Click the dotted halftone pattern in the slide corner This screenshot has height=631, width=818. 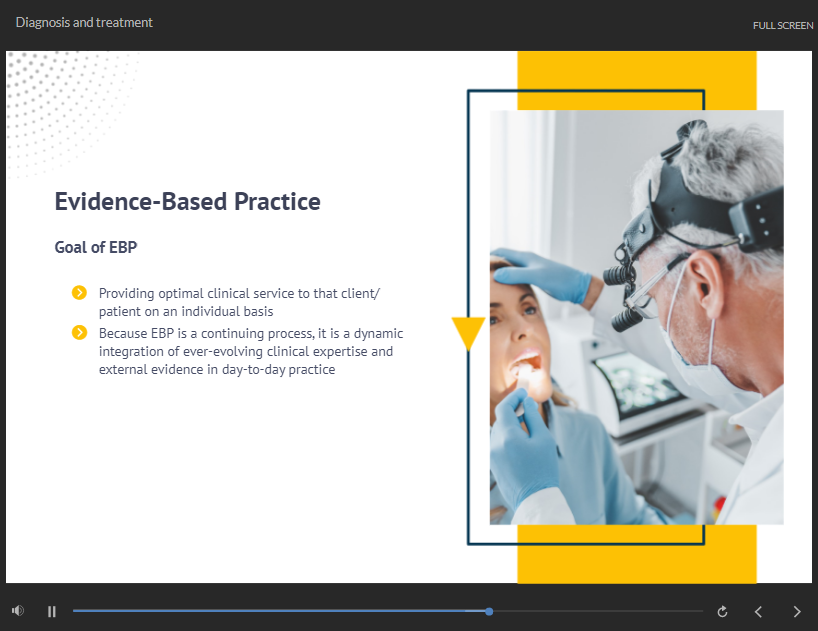(x=60, y=95)
